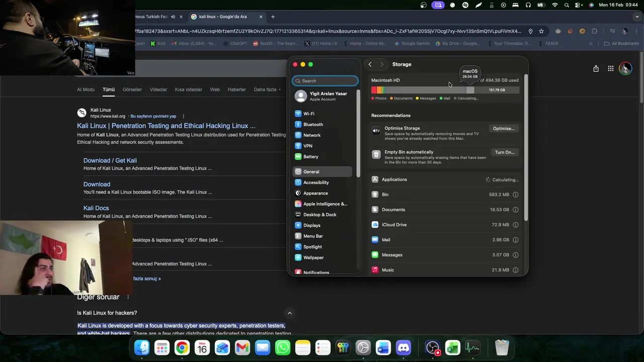Open Wallpaper settings
Image resolution: width=644 pixels, height=362 pixels.
[x=322, y=257]
